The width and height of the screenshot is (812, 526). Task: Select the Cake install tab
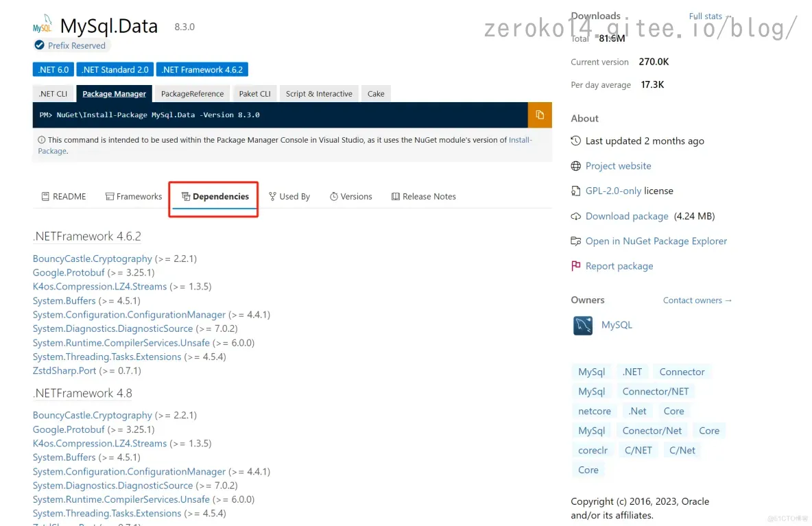[x=376, y=94]
